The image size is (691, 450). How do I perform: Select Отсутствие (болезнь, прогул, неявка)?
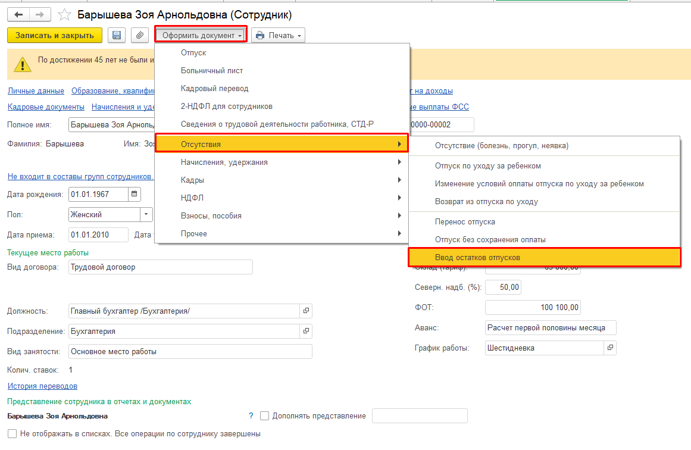545,145
